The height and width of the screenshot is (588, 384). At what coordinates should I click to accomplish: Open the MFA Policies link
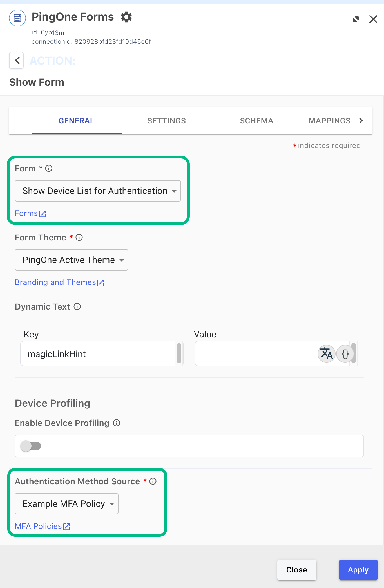point(38,526)
